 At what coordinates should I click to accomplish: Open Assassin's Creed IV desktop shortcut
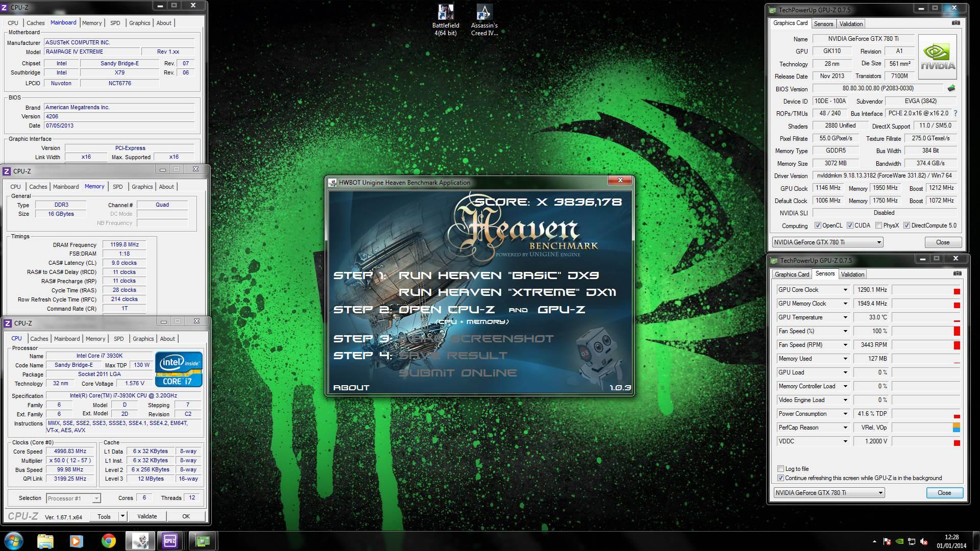pyautogui.click(x=484, y=20)
